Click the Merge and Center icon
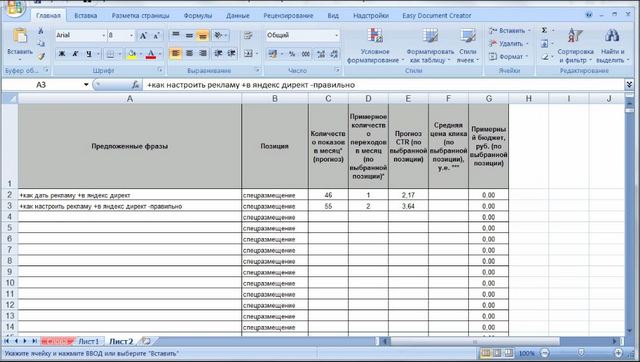The height and width of the screenshot is (362, 640). 248,53
